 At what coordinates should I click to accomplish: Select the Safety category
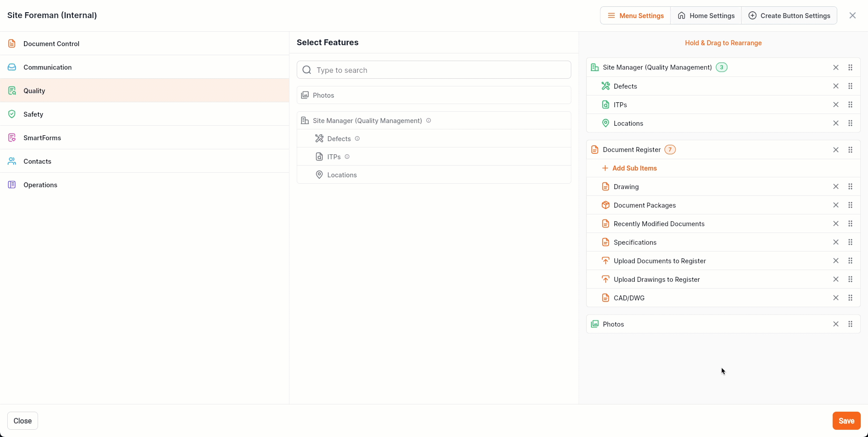pyautogui.click(x=33, y=114)
